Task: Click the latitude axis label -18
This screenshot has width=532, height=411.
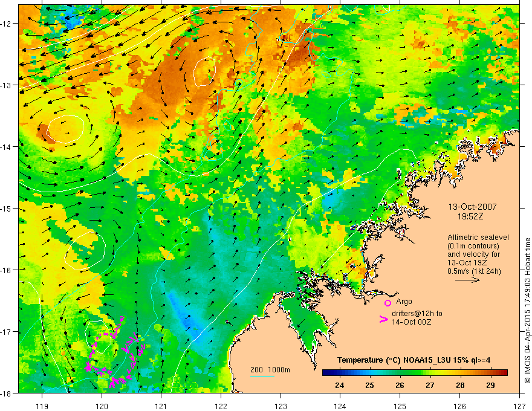Action: [6, 393]
